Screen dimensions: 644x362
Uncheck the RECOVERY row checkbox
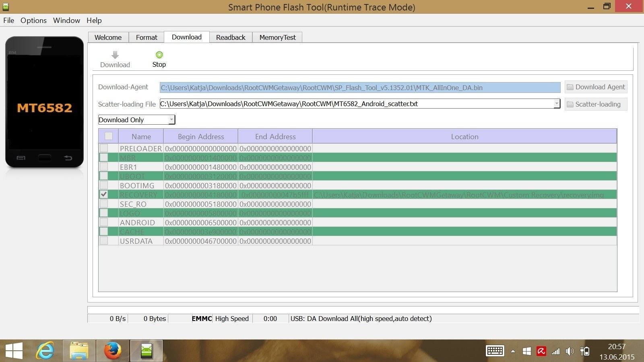(x=104, y=194)
